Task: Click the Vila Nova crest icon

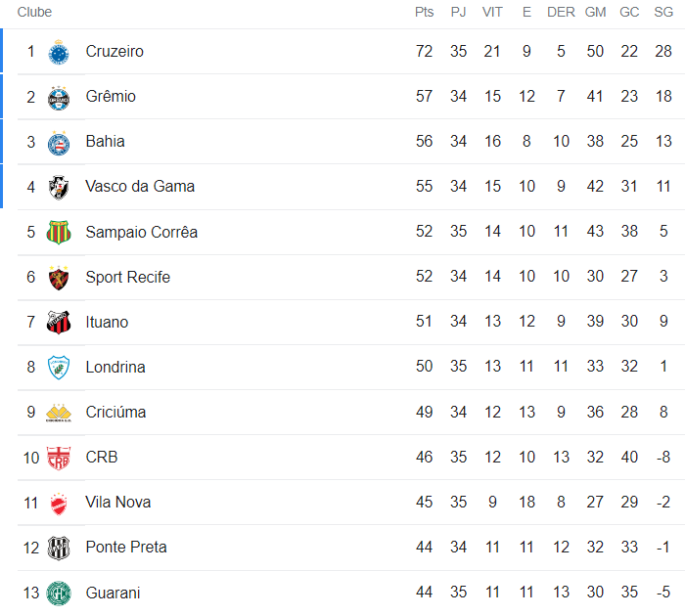Action: click(x=59, y=503)
